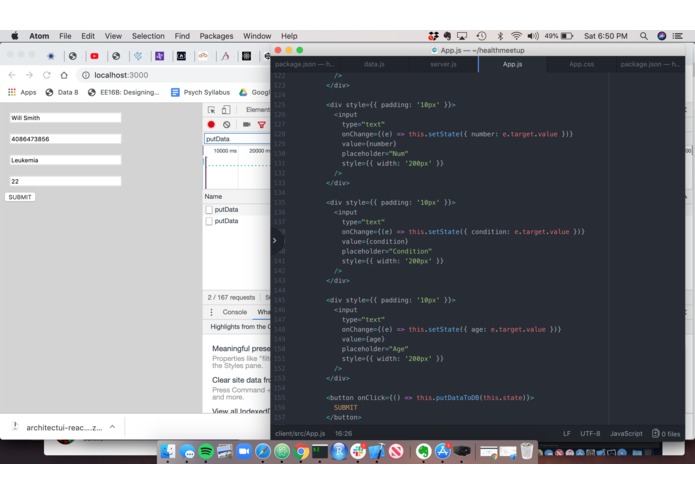Open the Console tab in DevTools drawer
This screenshot has width=695, height=494.
click(234, 312)
